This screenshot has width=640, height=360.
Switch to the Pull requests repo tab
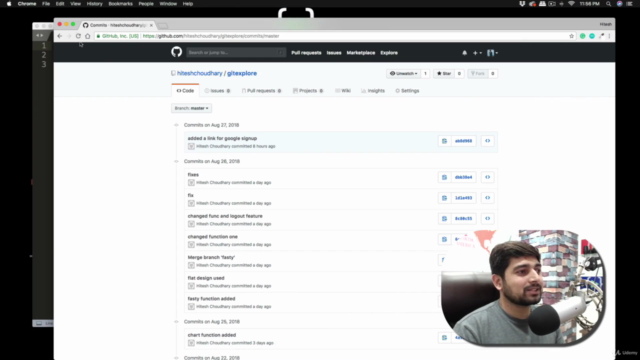click(x=262, y=91)
